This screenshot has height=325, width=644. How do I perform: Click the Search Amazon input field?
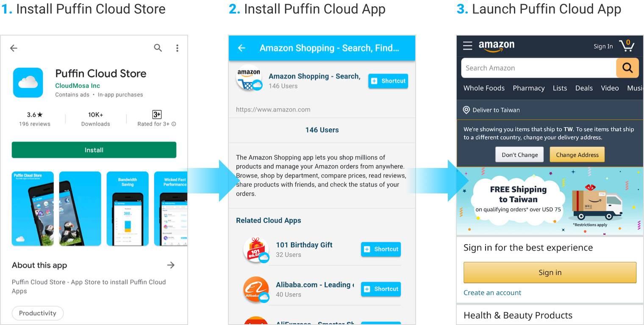point(538,68)
